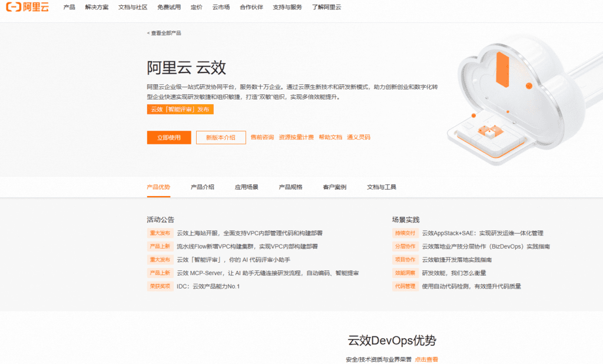Expand the 解决方案 navigation menu

point(96,8)
